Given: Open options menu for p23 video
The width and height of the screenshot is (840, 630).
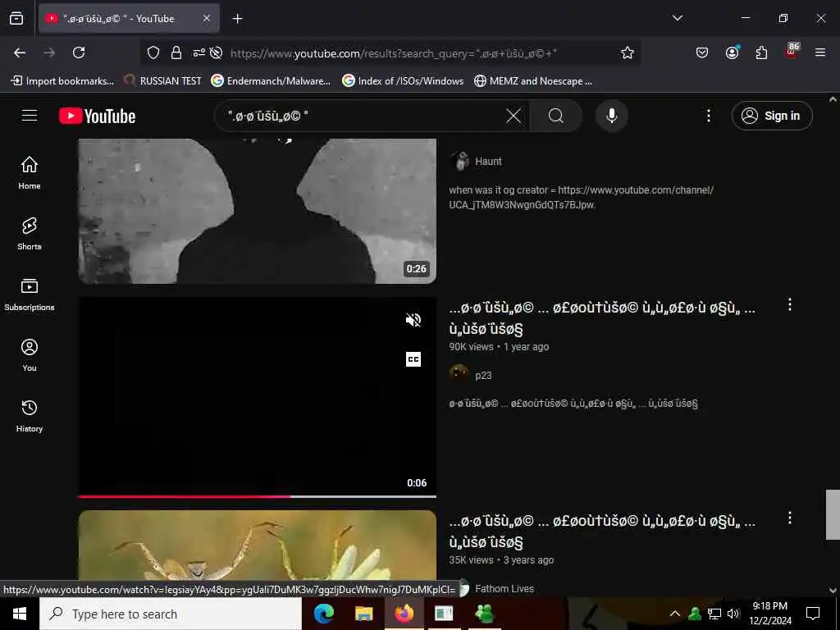Looking at the screenshot, I should point(790,305).
